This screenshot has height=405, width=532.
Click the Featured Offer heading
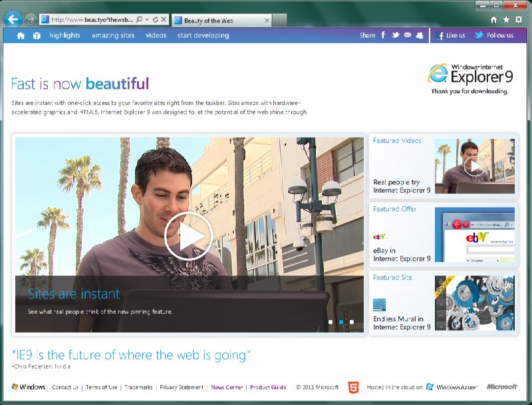tap(394, 209)
